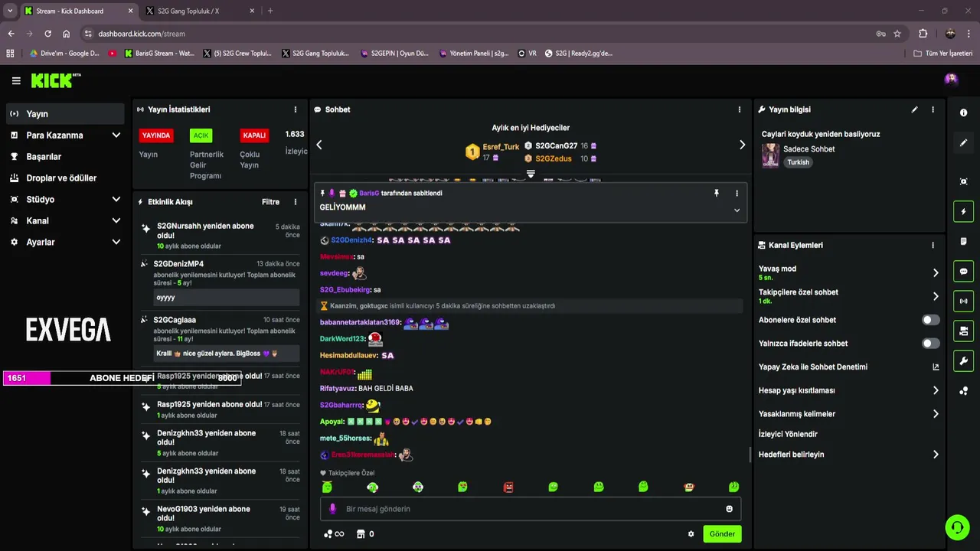The image size is (980, 551).
Task: Toggle Abonelere özel sohbet switch
Action: [x=930, y=320]
